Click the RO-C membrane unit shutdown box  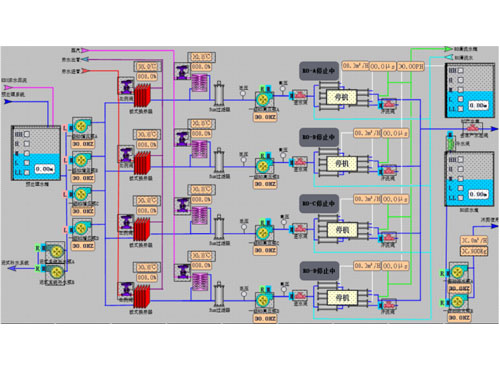tap(342, 230)
